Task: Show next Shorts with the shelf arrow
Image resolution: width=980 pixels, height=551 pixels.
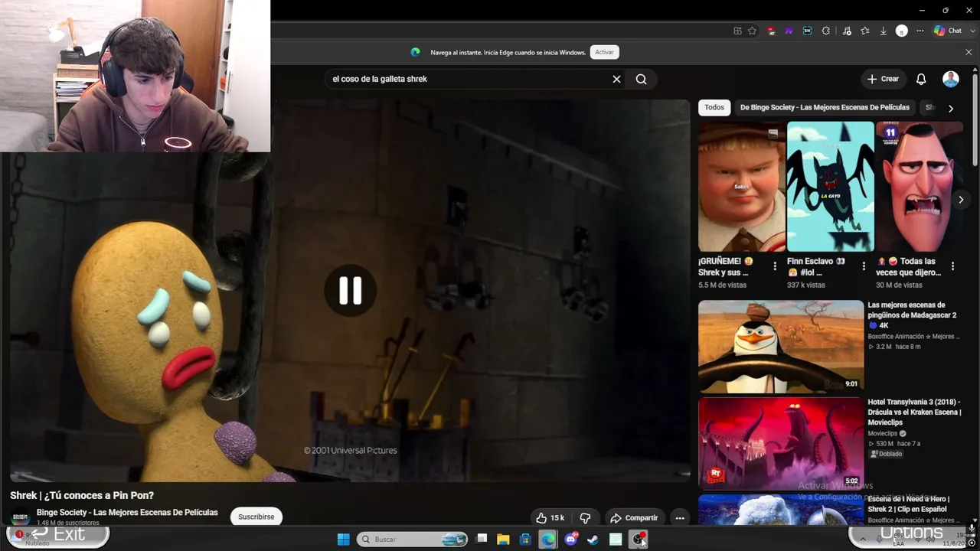Action: click(x=961, y=200)
